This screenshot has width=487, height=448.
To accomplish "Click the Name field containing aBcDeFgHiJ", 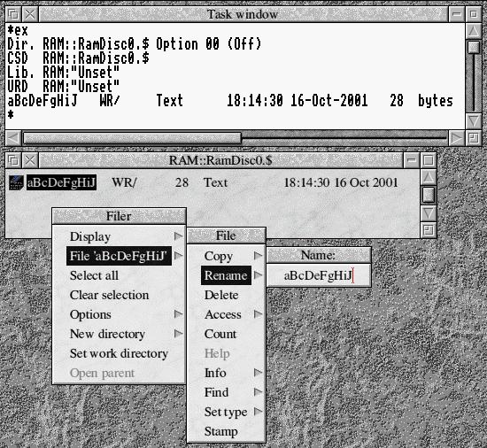I will (x=319, y=275).
